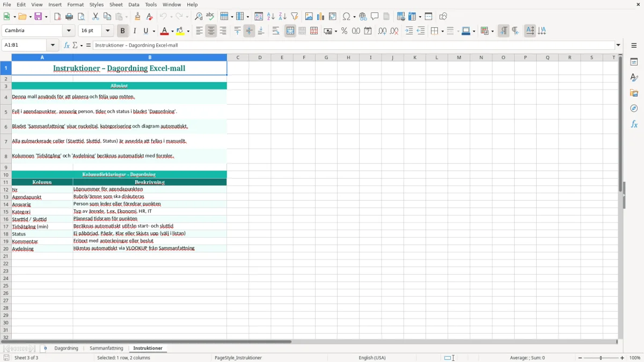The width and height of the screenshot is (644, 362).
Task: Click Insert Special Character omega icon
Action: (x=346, y=17)
